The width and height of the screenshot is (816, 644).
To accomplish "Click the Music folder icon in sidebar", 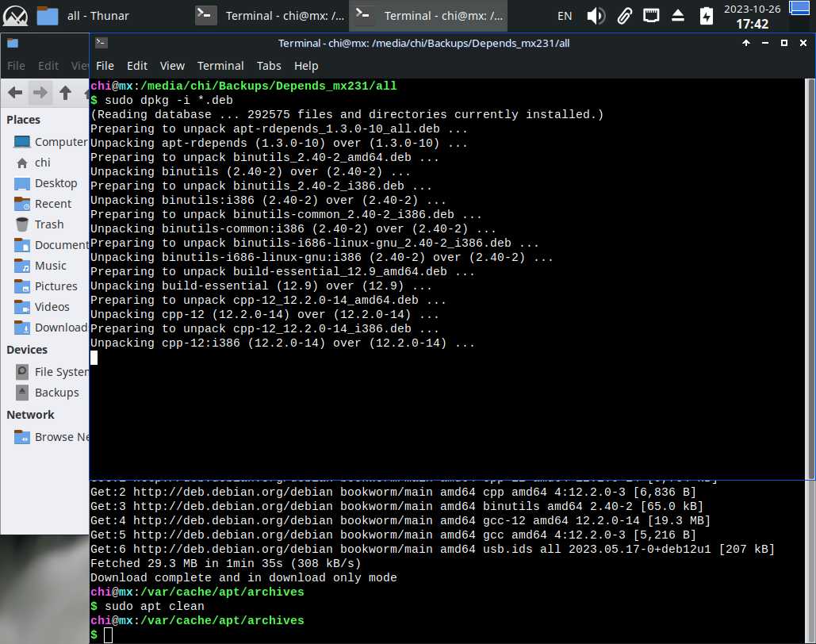I will (22, 266).
